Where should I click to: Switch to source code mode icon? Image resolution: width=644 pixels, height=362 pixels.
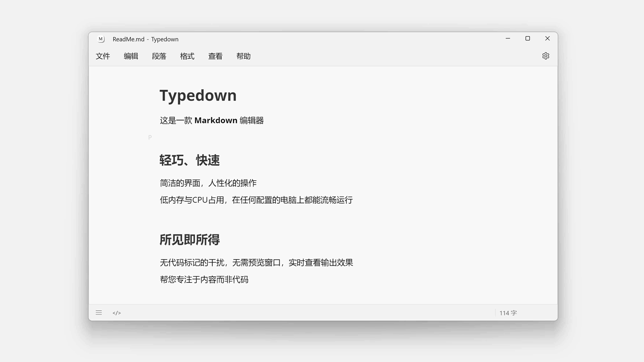click(117, 313)
